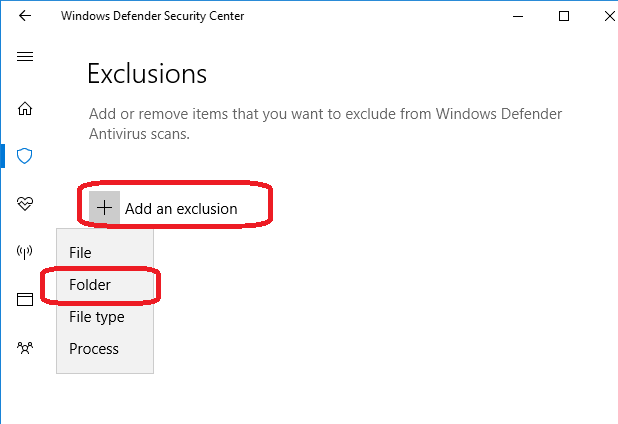Click the Exclusions page heading
This screenshot has width=618, height=424.
point(147,74)
